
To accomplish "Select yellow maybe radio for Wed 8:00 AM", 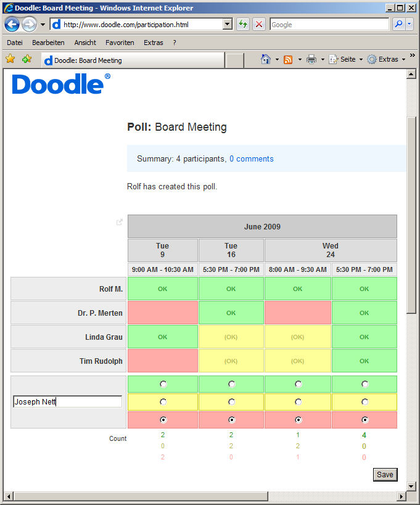I will [299, 401].
